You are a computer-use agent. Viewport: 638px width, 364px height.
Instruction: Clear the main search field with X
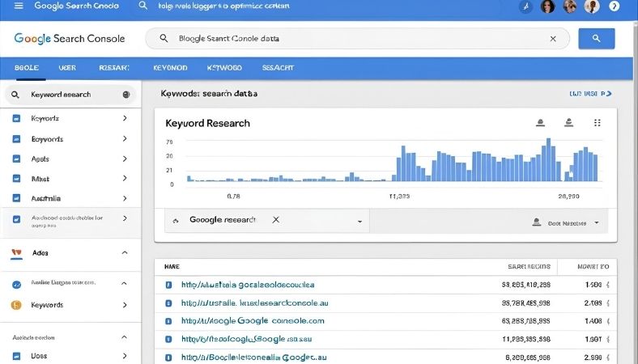pos(553,39)
